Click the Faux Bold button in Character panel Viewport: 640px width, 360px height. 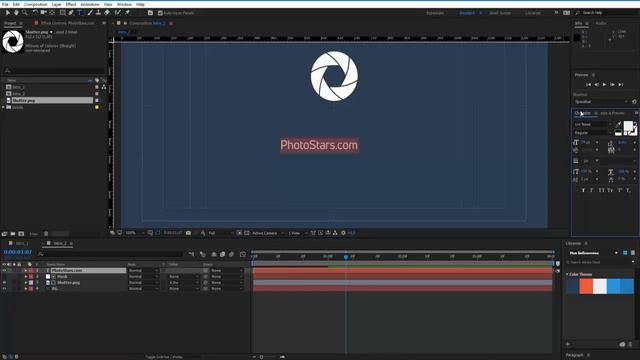[583, 191]
